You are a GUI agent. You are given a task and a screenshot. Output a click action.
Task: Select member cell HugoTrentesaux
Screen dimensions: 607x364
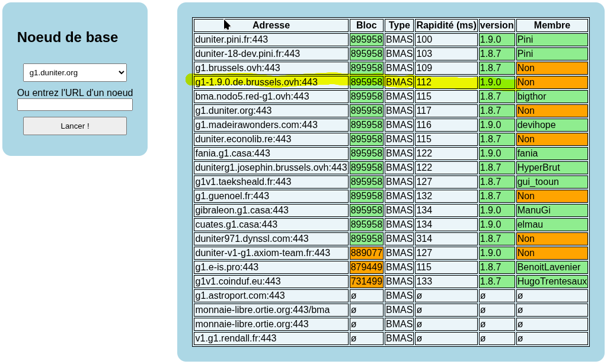[x=551, y=282]
